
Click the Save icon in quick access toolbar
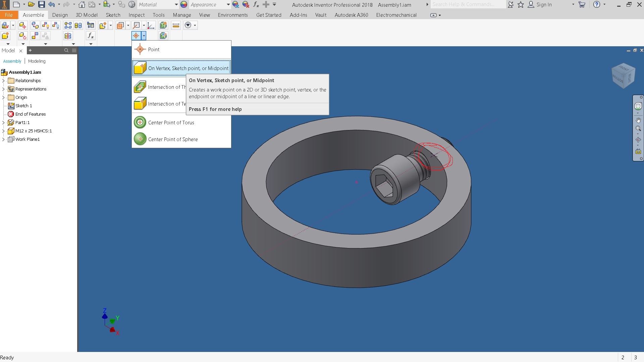point(41,4)
